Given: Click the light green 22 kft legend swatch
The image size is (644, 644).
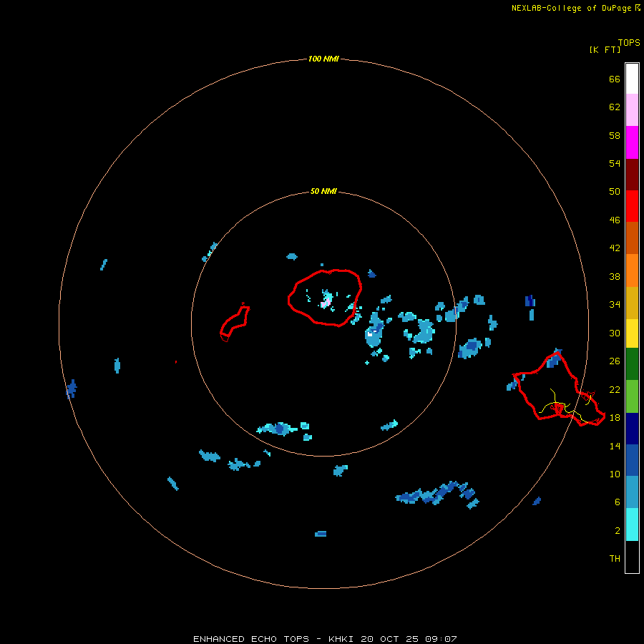Looking at the screenshot, I should click(632, 396).
